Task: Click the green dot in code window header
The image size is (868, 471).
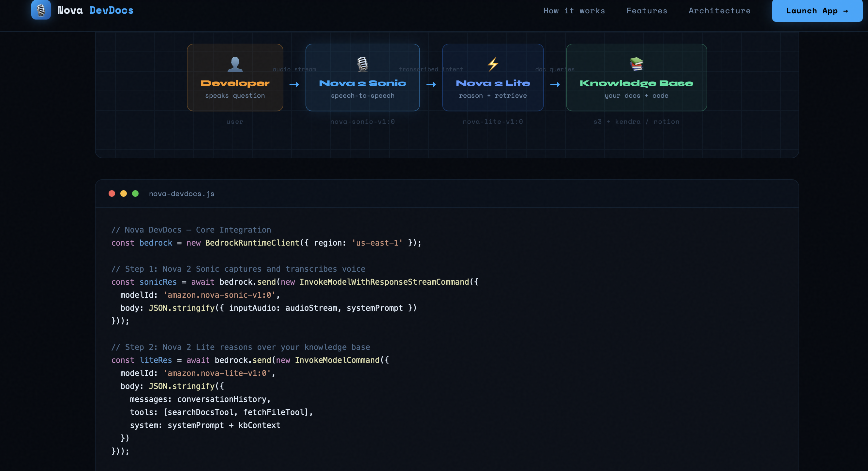Action: (x=135, y=193)
